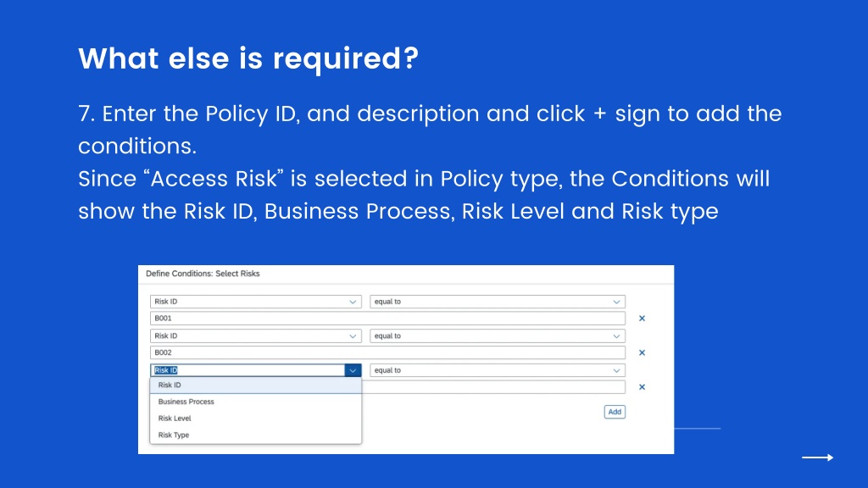The height and width of the screenshot is (488, 868).
Task: Go to next slide using the white arrow
Action: [x=818, y=457]
